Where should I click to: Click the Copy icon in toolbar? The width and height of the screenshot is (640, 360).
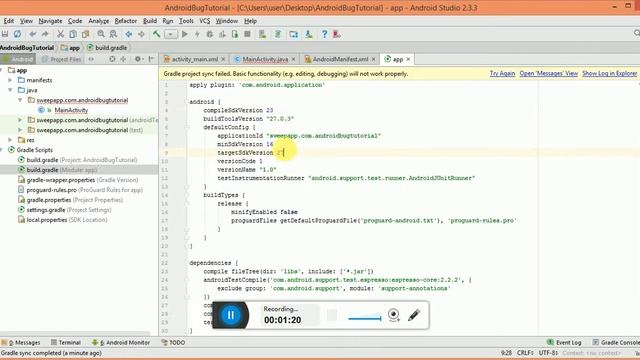tap(73, 34)
